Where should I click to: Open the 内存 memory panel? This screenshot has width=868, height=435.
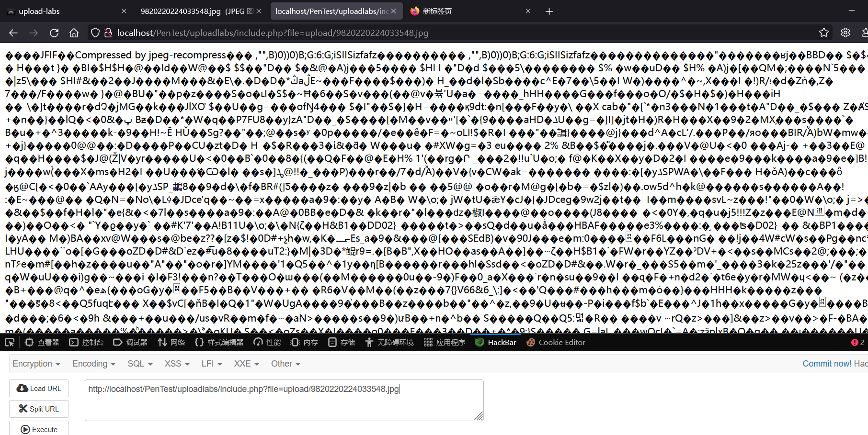[304, 342]
